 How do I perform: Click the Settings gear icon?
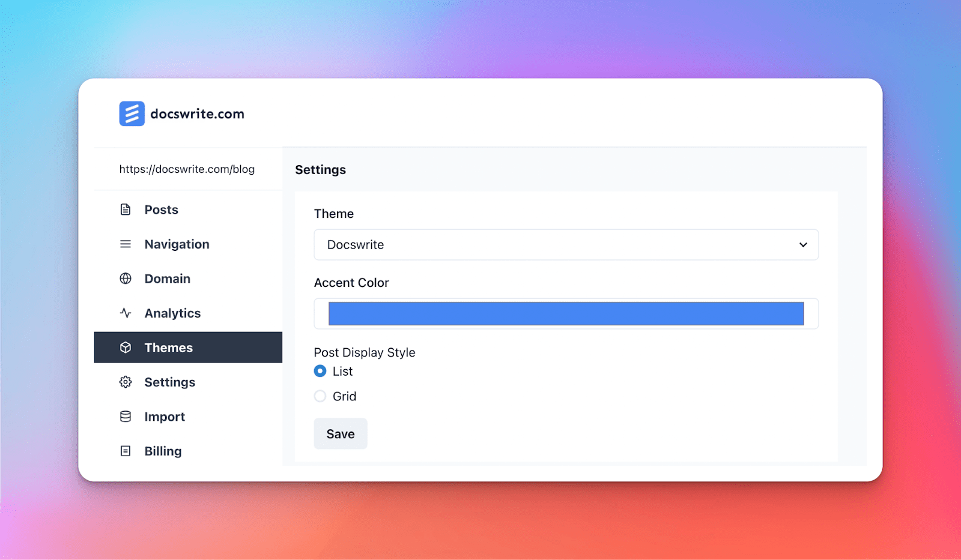click(126, 382)
